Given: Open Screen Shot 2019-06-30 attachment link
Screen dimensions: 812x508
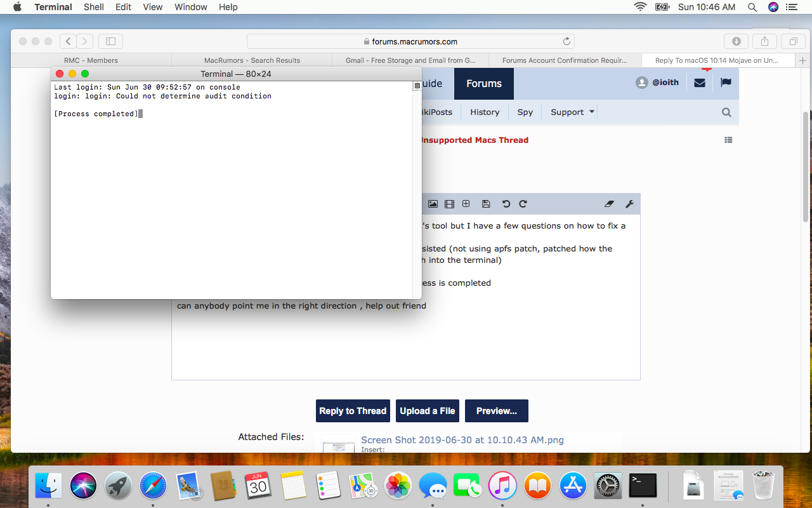Looking at the screenshot, I should (462, 439).
